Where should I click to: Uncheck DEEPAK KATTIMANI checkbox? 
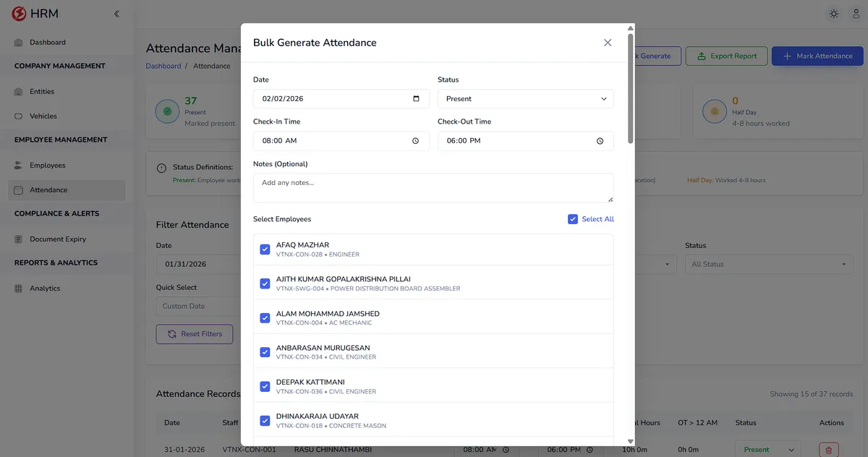pos(265,386)
